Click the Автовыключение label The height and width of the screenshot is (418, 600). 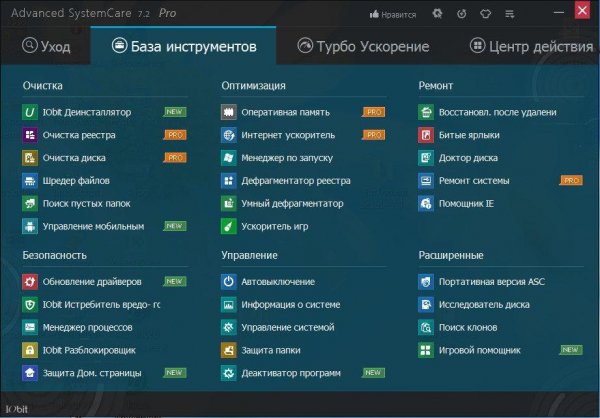(278, 282)
